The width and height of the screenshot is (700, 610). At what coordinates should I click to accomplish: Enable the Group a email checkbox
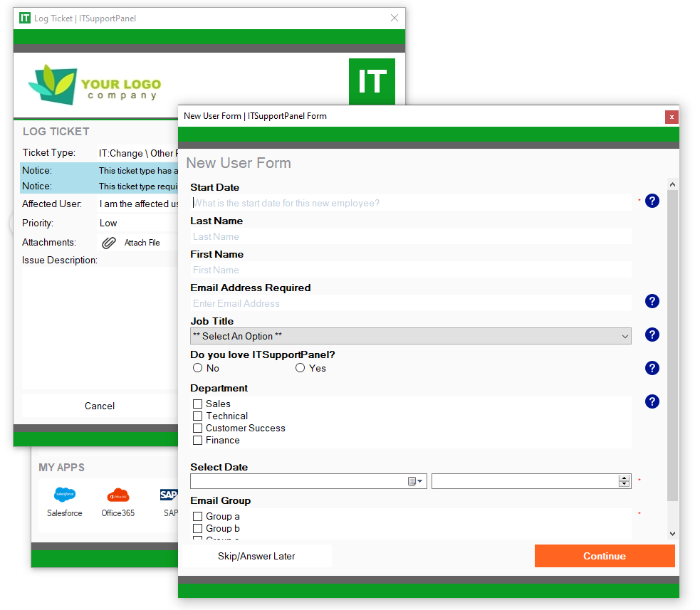click(x=198, y=517)
